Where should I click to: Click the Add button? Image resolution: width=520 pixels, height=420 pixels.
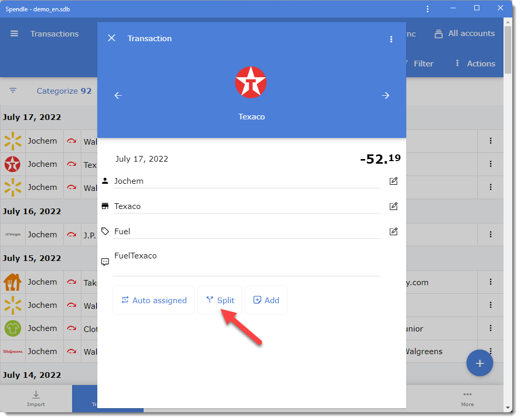[266, 300]
